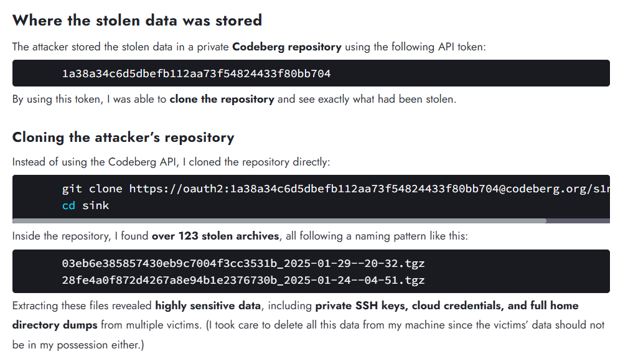
Task: Click the 'By using this token' sentence start
Action: click(x=57, y=100)
